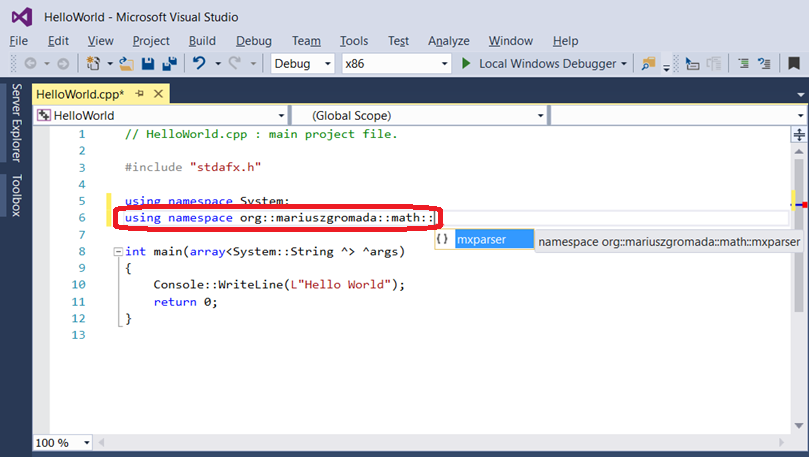This screenshot has width=809, height=457.
Task: Open the Build menu
Action: [x=202, y=41]
